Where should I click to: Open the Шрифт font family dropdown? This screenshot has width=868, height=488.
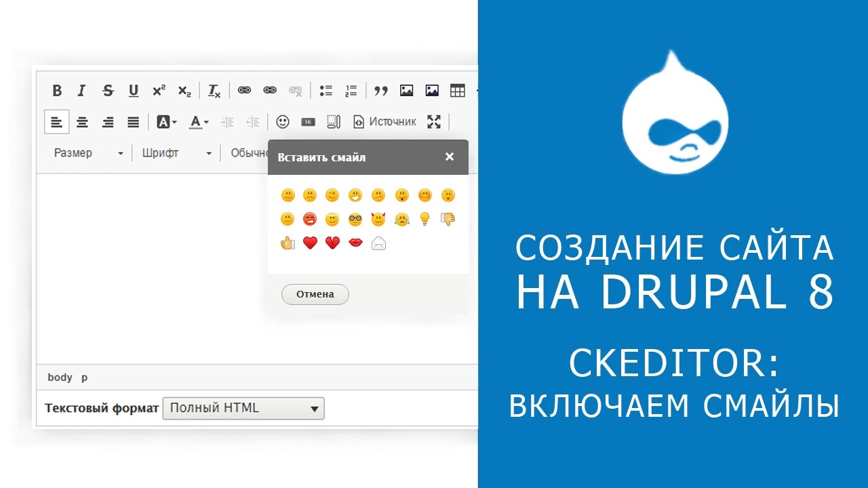pos(177,153)
